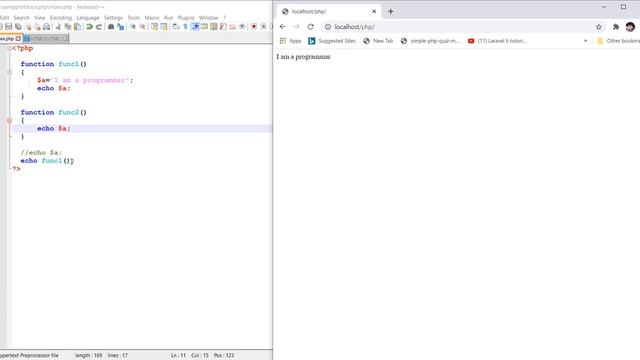
Task: Open the Suggested Sites bookmark
Action: click(332, 41)
